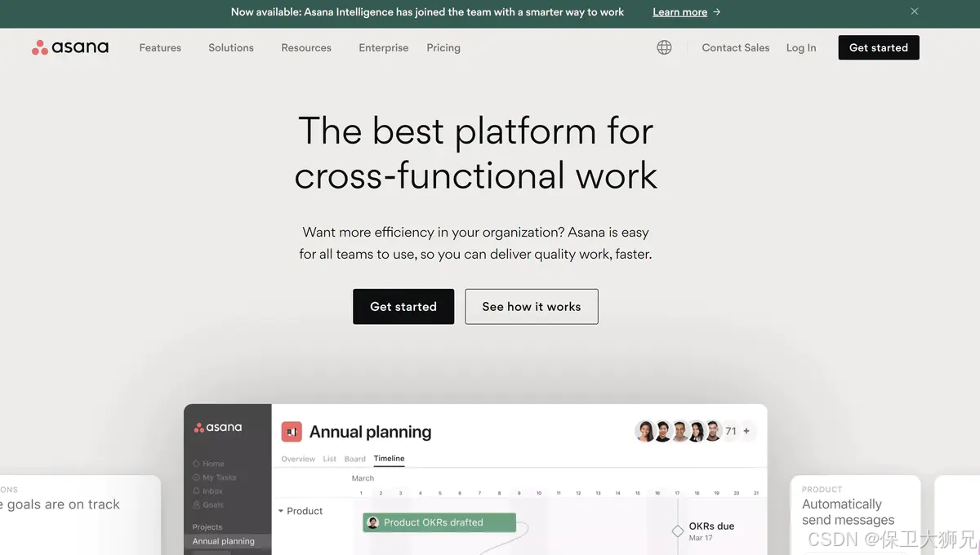This screenshot has height=555, width=980.
Task: Click the hero Get started button
Action: pyautogui.click(x=403, y=306)
